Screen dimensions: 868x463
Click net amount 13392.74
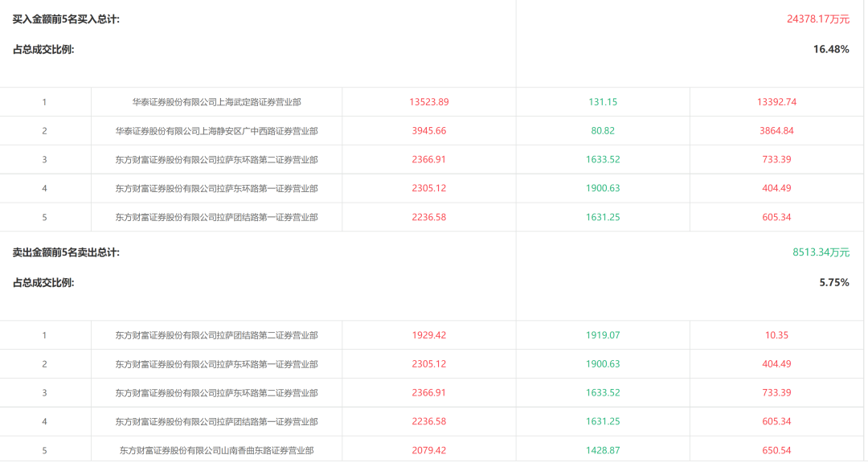pos(776,102)
